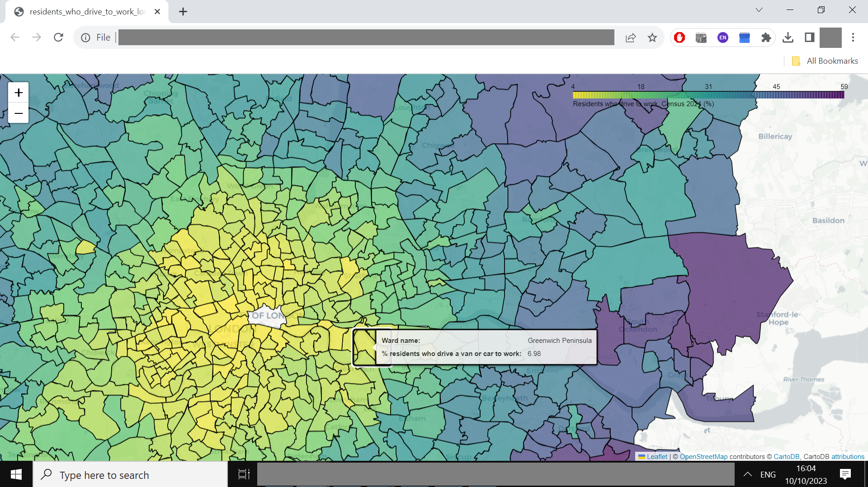Image resolution: width=868 pixels, height=487 pixels.
Task: Open the red ad-blocker extension icon
Action: [x=679, y=37]
